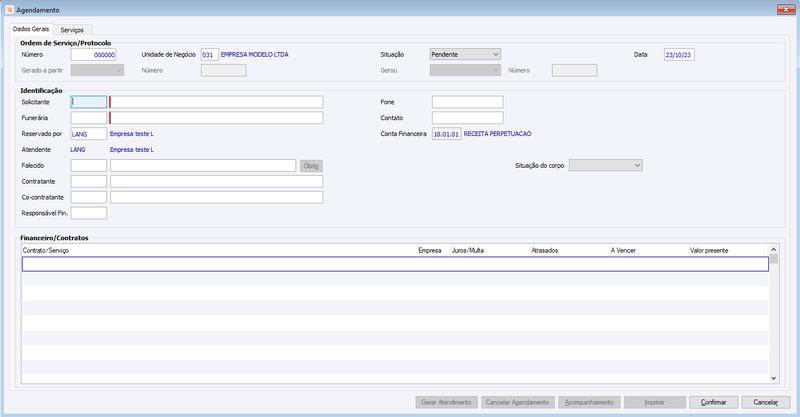Click the Falecido name field

click(203, 165)
